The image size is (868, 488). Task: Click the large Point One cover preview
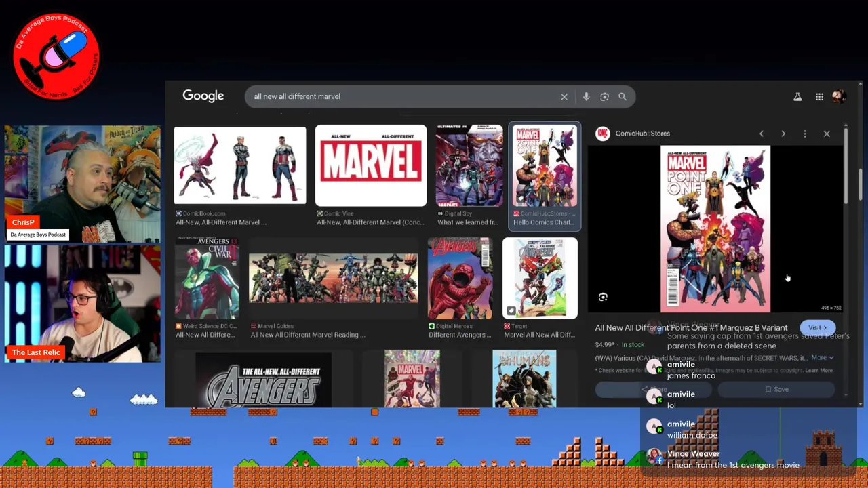coord(715,229)
